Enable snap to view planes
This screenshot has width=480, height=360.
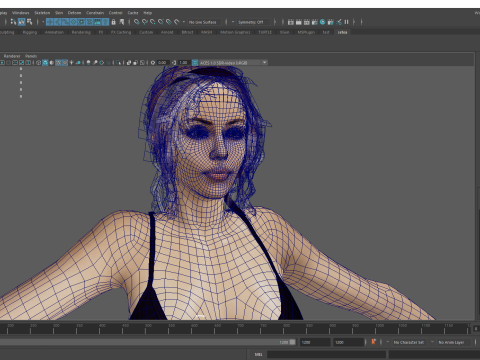(169, 22)
